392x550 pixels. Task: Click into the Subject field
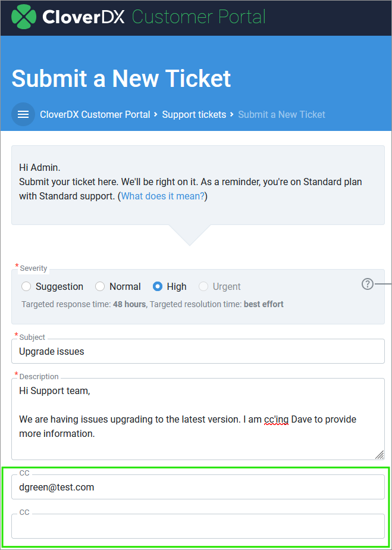(x=198, y=351)
